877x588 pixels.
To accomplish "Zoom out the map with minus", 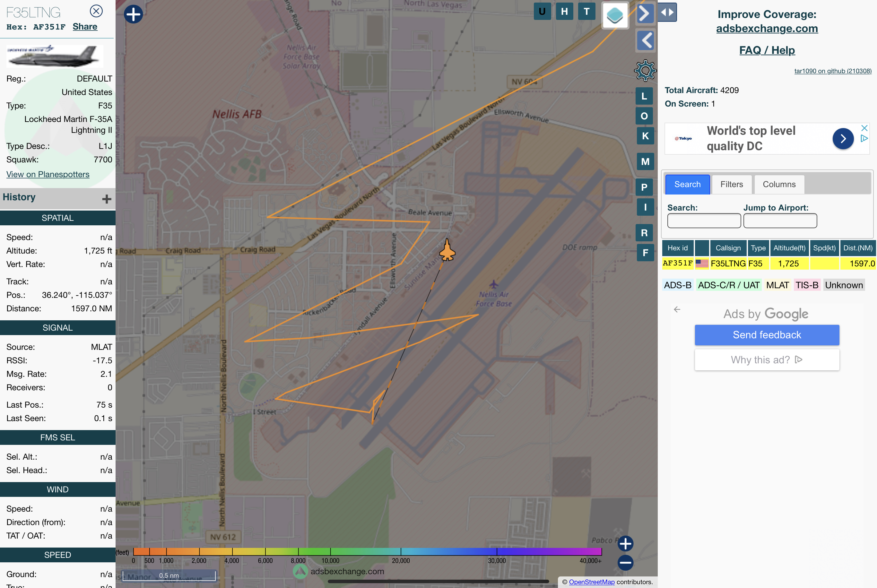I will (x=625, y=563).
